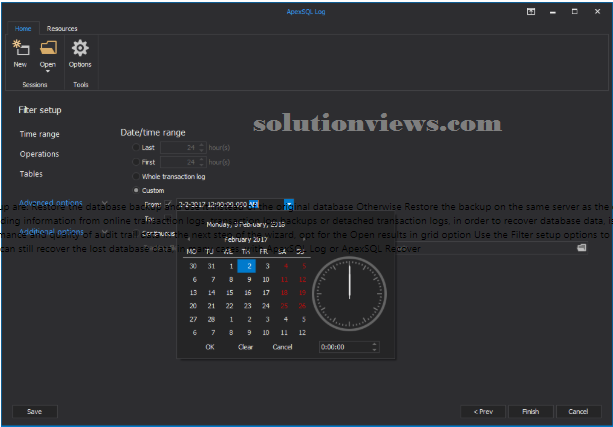Image resolution: width=613 pixels, height=427 pixels.
Task: Select the Custom date range radio
Action: 136,190
